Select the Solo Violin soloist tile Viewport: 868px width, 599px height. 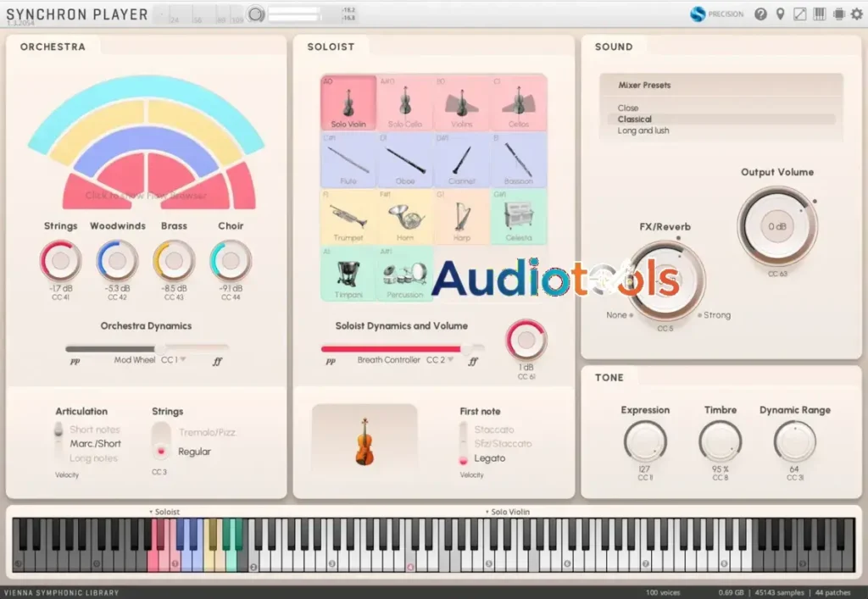(x=348, y=103)
